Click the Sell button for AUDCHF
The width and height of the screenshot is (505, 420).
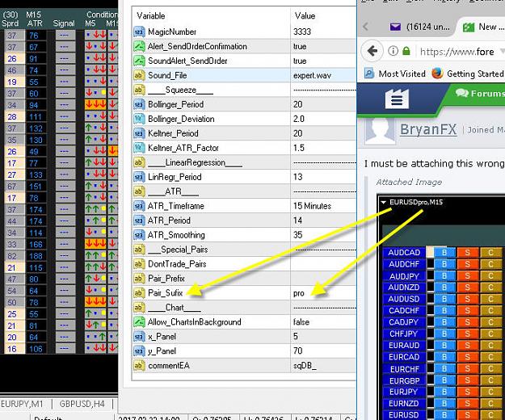click(x=467, y=264)
